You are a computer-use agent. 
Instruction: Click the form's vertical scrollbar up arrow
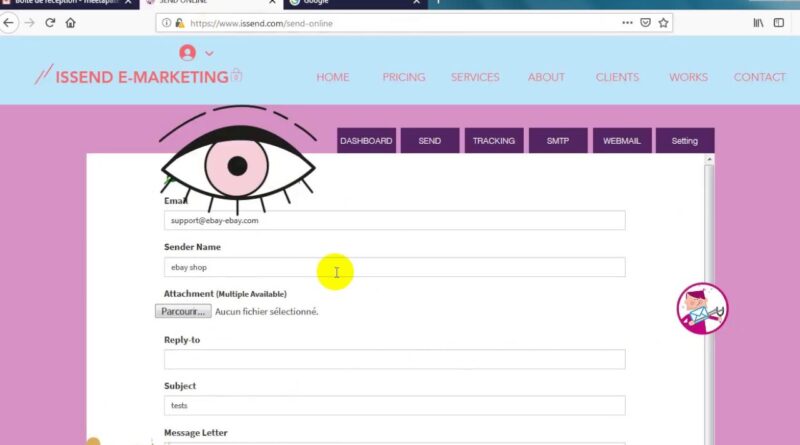[x=709, y=160]
